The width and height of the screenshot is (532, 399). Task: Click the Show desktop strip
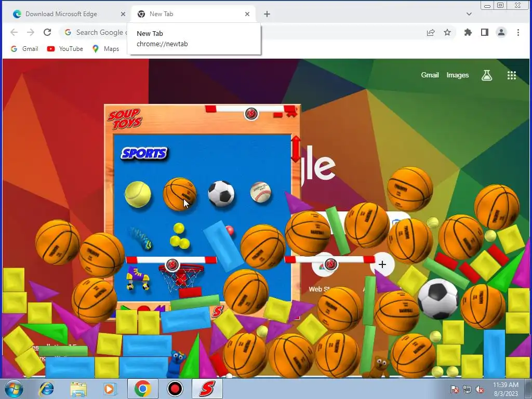528,389
